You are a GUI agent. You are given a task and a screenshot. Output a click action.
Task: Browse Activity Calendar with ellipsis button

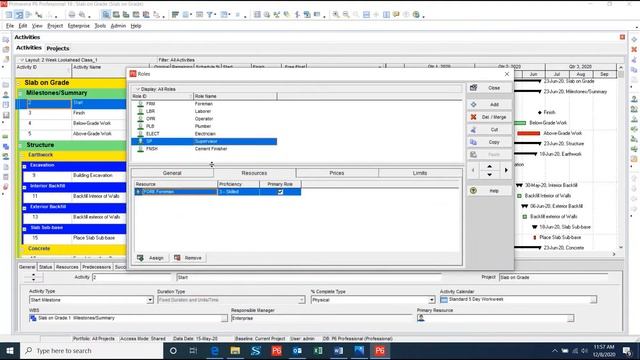click(x=593, y=300)
